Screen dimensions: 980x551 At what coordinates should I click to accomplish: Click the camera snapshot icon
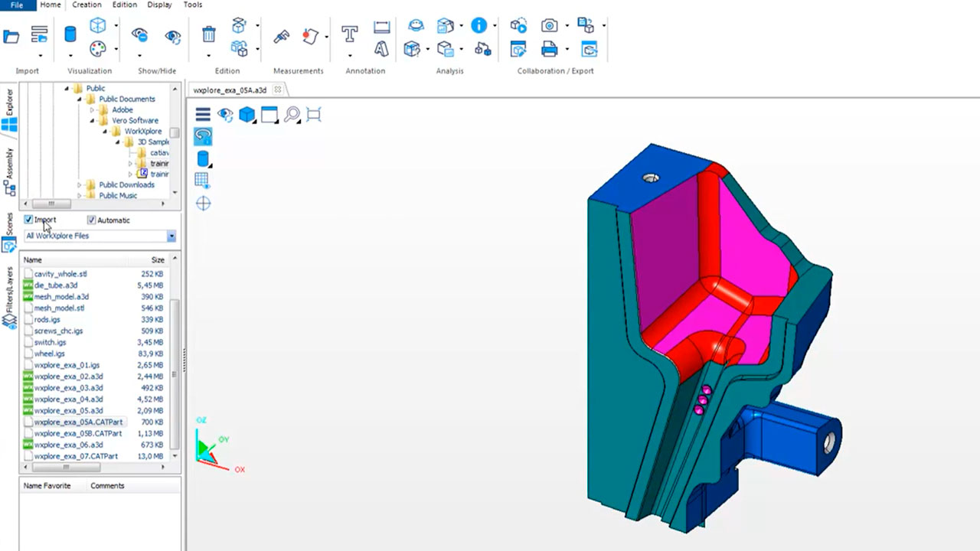549,26
